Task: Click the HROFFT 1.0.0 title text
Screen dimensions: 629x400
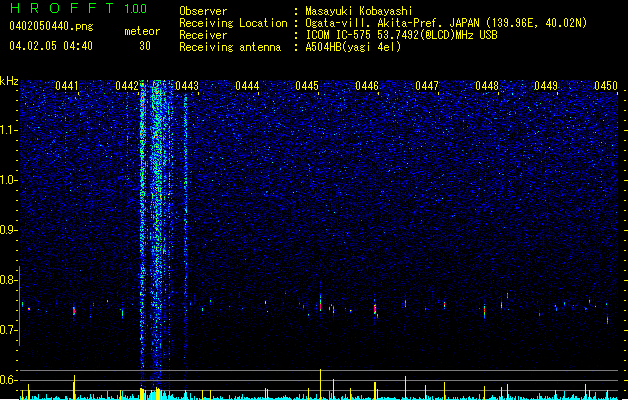Action: coord(79,8)
